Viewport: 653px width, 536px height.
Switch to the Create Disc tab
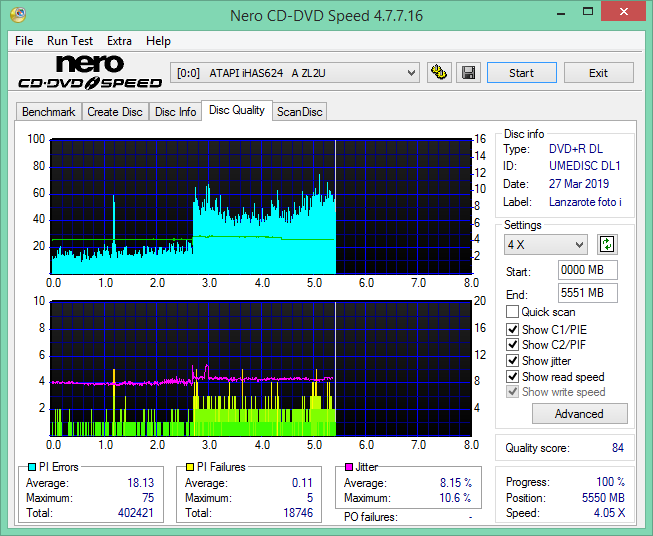pos(115,112)
